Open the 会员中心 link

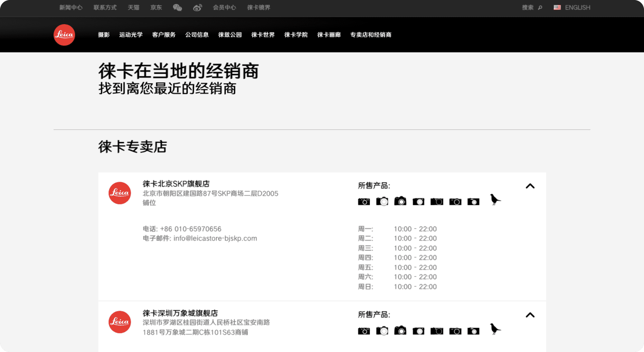224,7
